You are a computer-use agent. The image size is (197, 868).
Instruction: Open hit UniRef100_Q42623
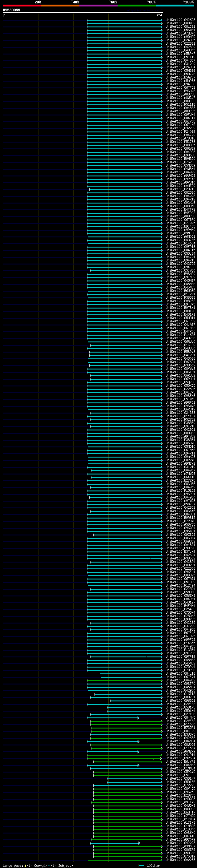click(x=180, y=20)
